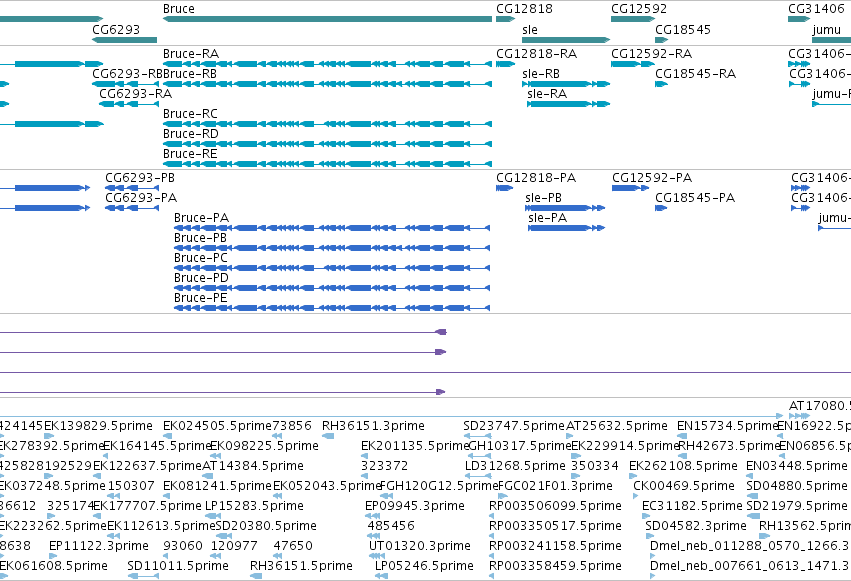
Task: Click EST label CK00469.5prime
Action: pos(684,486)
